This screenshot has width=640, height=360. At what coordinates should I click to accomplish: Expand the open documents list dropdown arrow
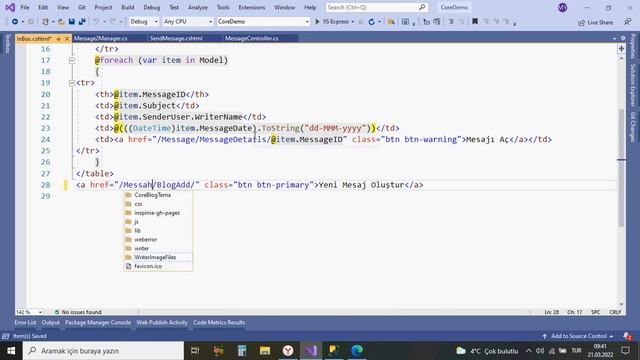coord(614,39)
